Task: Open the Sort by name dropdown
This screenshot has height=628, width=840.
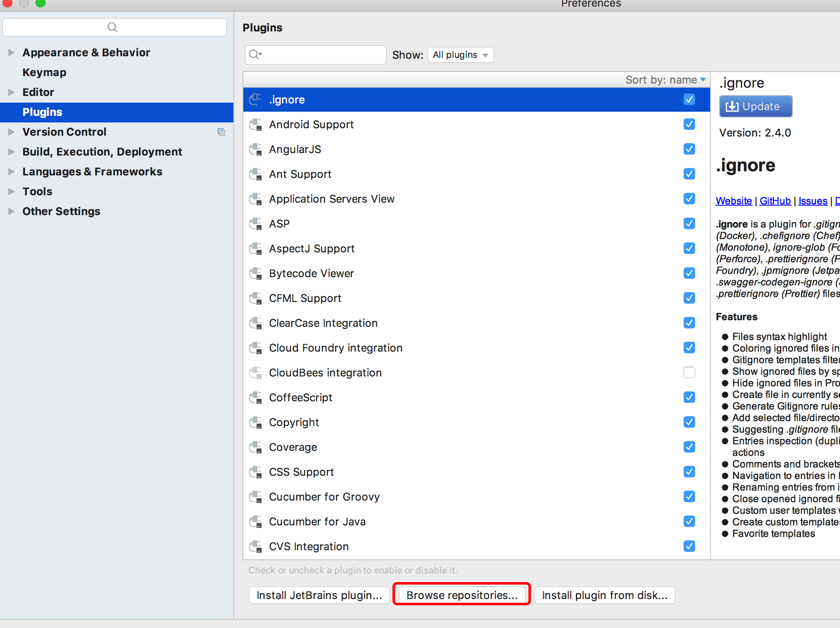Action: (x=665, y=80)
